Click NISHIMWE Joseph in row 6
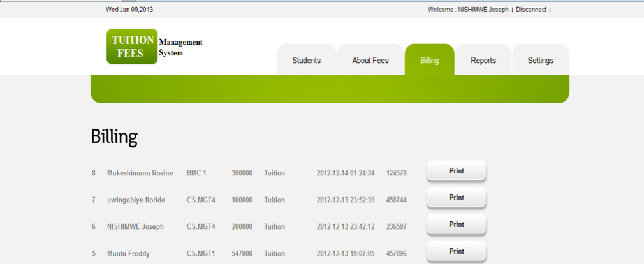 [135, 226]
